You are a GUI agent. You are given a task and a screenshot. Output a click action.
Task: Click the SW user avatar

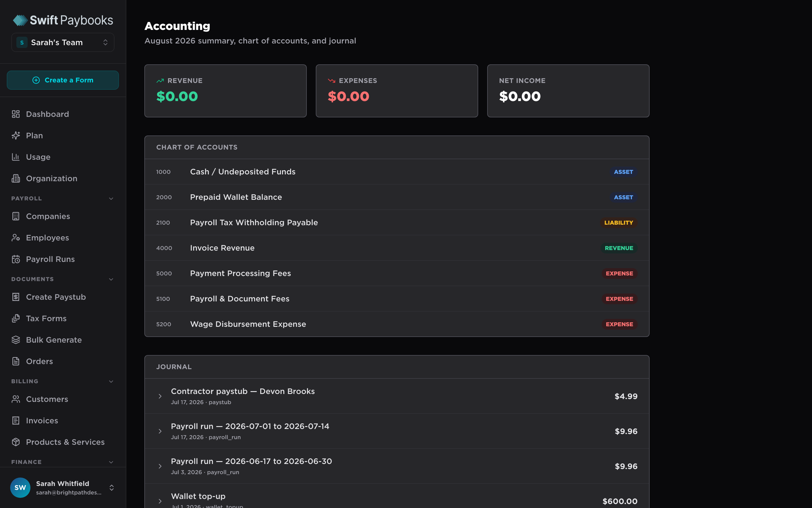click(x=20, y=487)
